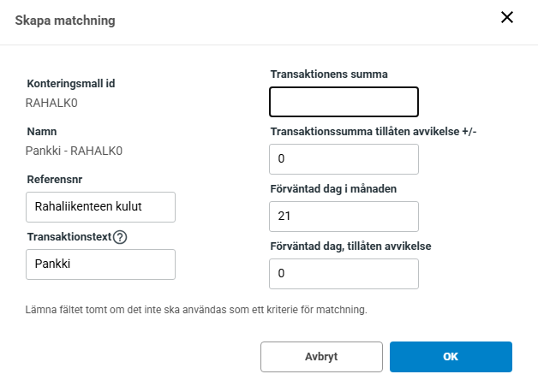
Task: Click the Förväntad dag i månaden field
Action: point(344,217)
